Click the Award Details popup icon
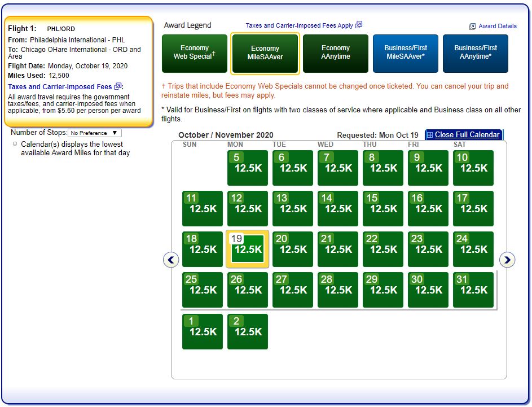The width and height of the screenshot is (532, 407). (473, 27)
